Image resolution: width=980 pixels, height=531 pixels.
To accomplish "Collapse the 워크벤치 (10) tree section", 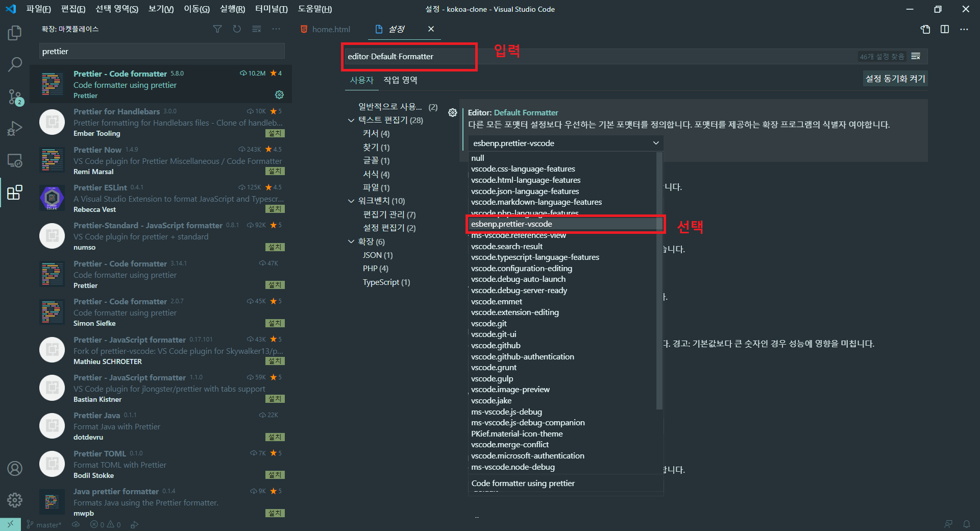I will 351,201.
